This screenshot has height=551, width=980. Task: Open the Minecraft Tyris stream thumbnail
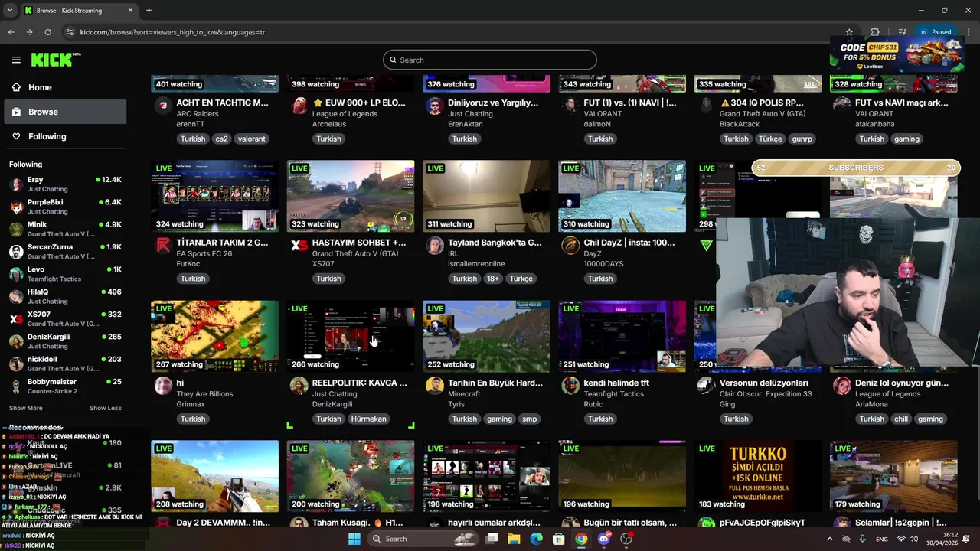[x=486, y=336]
